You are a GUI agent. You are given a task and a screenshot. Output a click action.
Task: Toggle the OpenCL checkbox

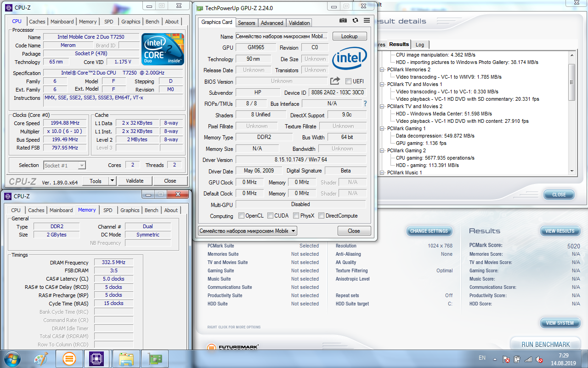(242, 216)
